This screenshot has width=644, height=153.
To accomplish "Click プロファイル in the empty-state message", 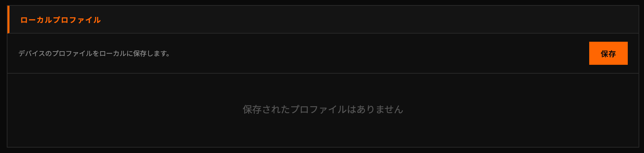I will (319, 109).
